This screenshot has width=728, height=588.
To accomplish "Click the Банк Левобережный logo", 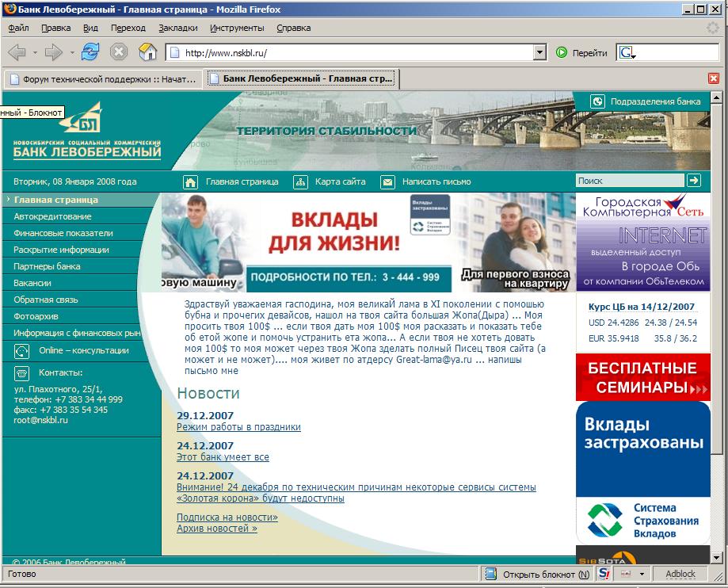I will point(87,132).
